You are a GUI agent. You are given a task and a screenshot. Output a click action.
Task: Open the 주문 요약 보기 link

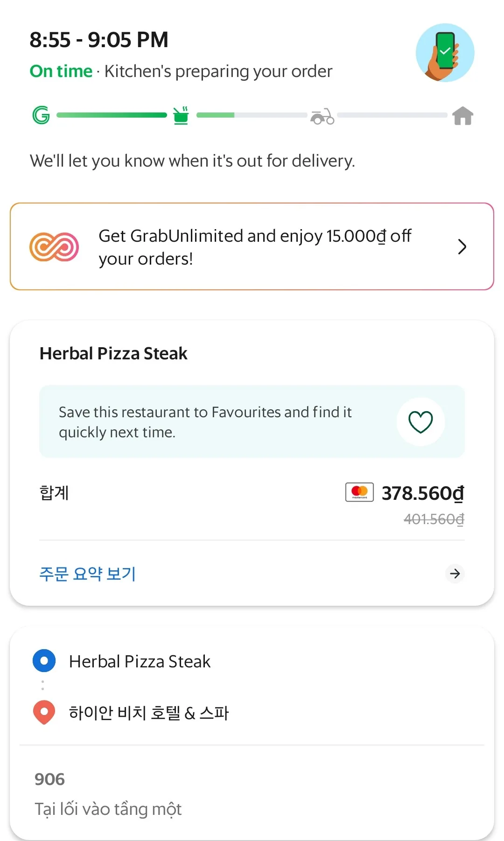click(x=88, y=574)
